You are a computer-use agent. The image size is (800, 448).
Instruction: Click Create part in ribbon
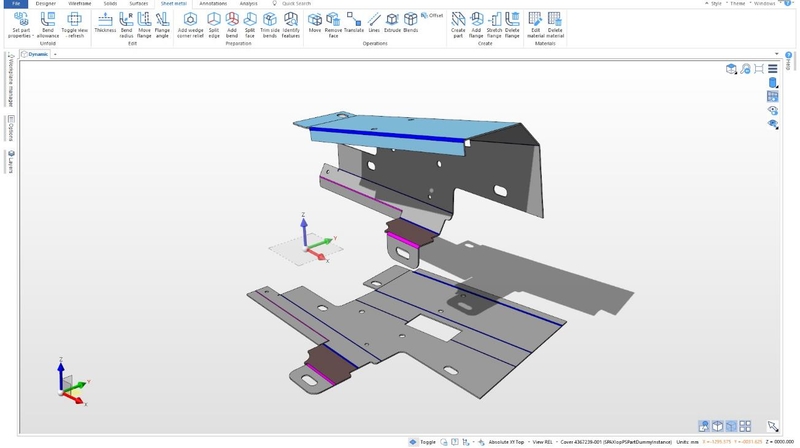coord(458,25)
